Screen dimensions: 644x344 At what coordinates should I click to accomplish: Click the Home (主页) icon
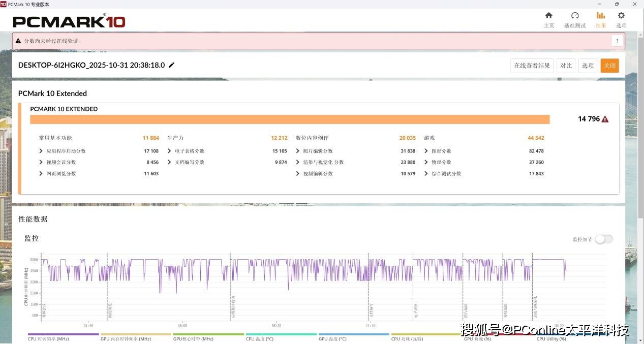click(548, 16)
